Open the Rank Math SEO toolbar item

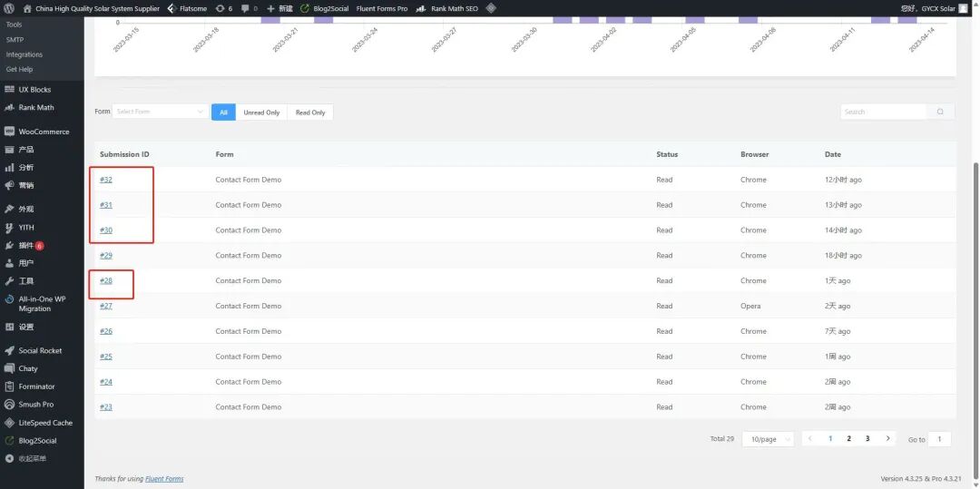click(446, 9)
